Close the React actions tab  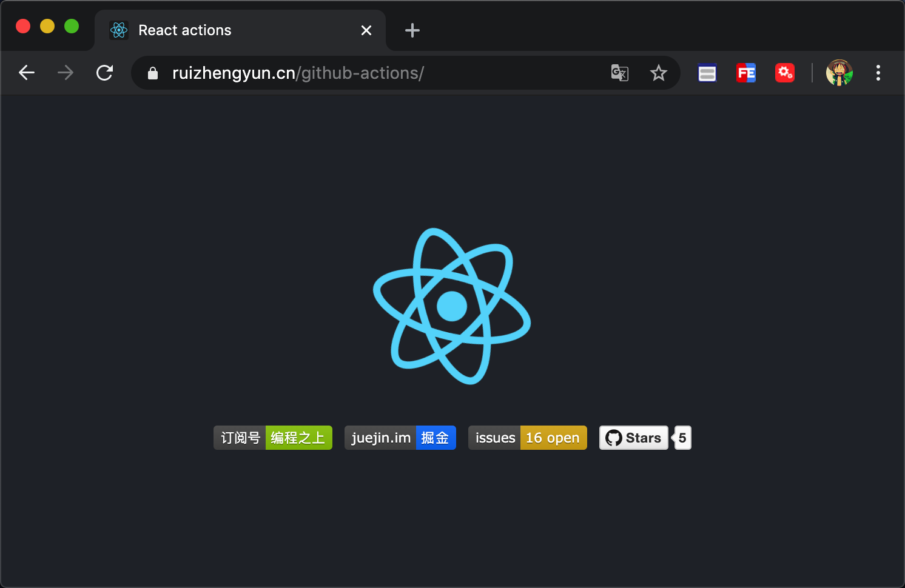pos(366,30)
